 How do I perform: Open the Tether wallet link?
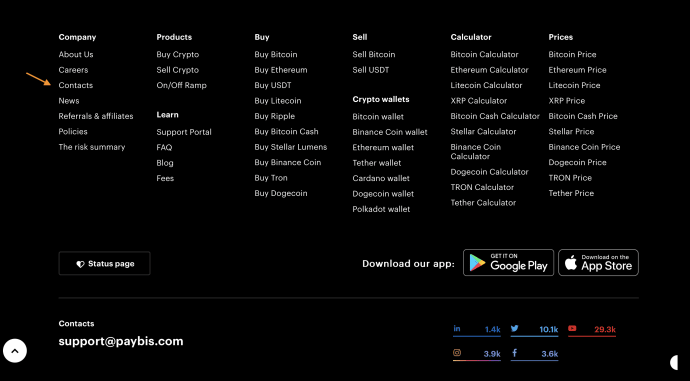pos(377,163)
